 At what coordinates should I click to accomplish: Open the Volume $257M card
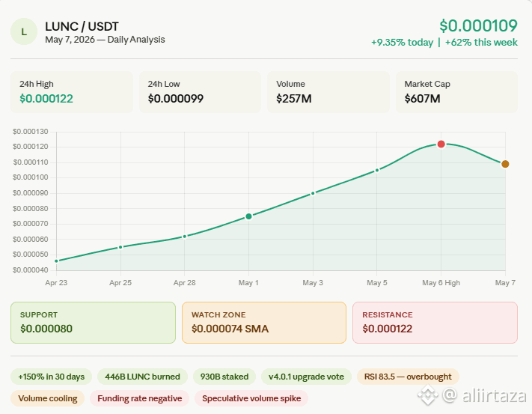pos(328,92)
